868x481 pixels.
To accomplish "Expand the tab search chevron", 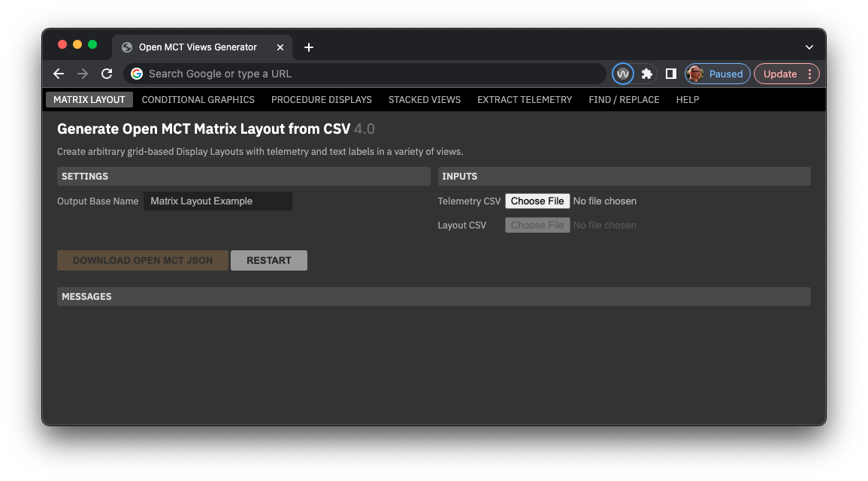I will point(809,47).
